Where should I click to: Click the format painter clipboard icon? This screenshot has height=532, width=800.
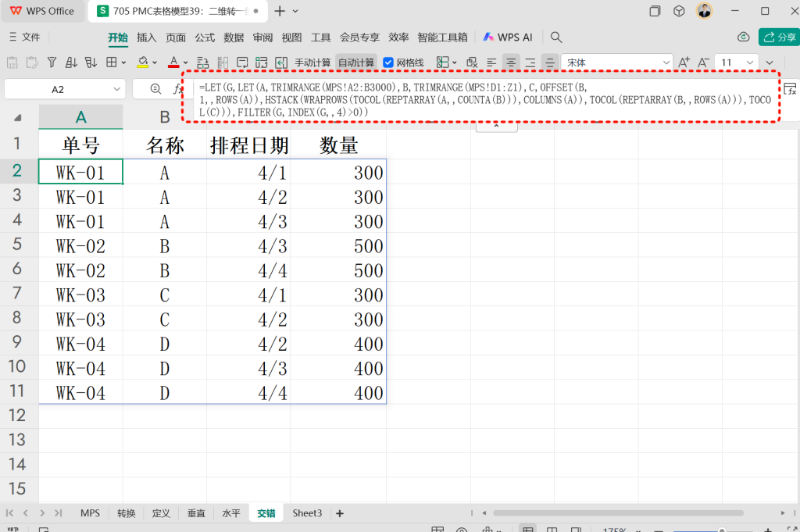coord(31,62)
